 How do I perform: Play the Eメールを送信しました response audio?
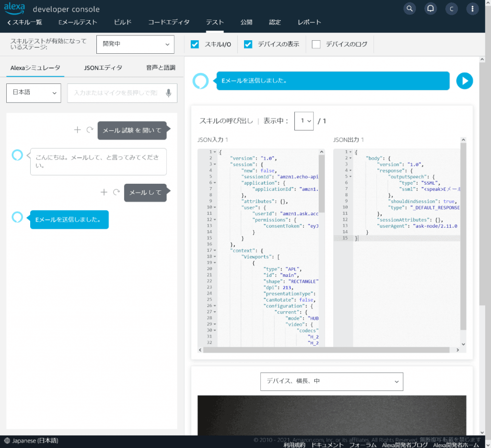[x=465, y=81]
